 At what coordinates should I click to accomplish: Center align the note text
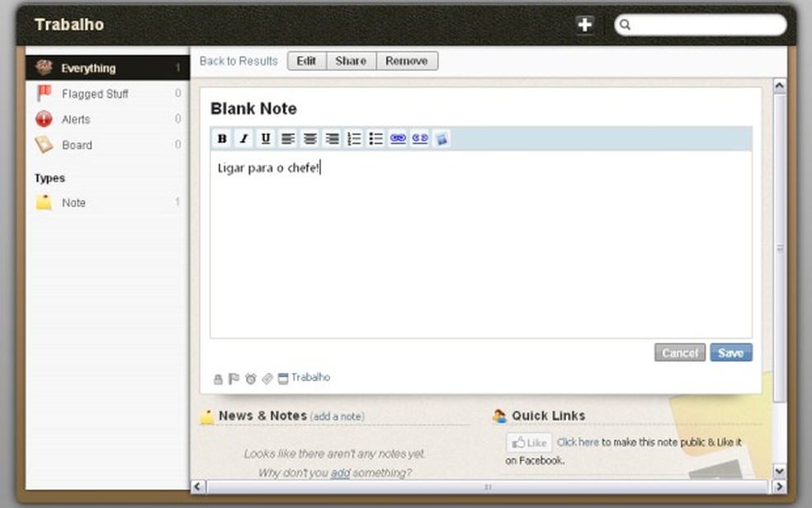309,139
